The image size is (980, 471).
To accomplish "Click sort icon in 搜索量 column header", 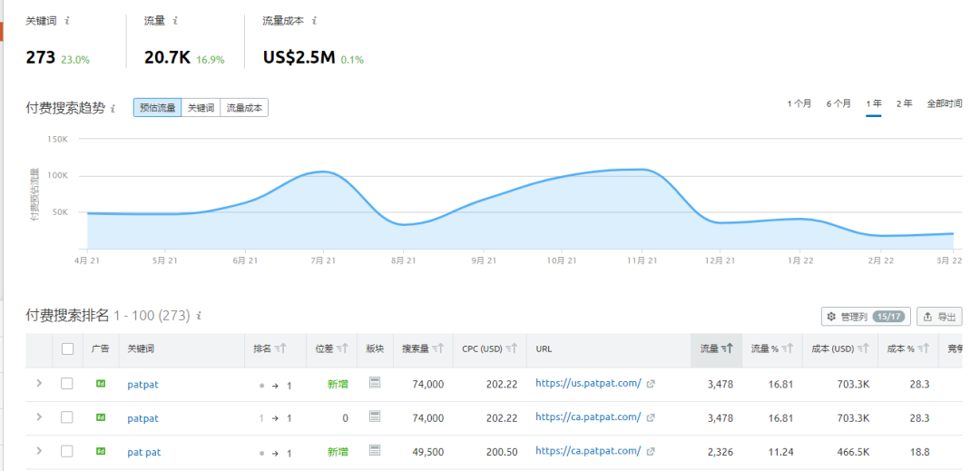I will click(x=439, y=348).
